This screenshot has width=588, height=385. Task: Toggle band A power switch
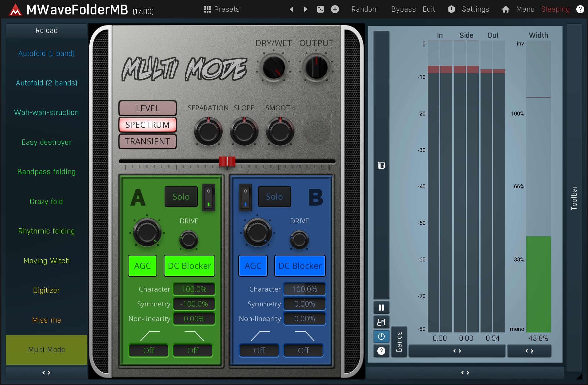click(208, 198)
